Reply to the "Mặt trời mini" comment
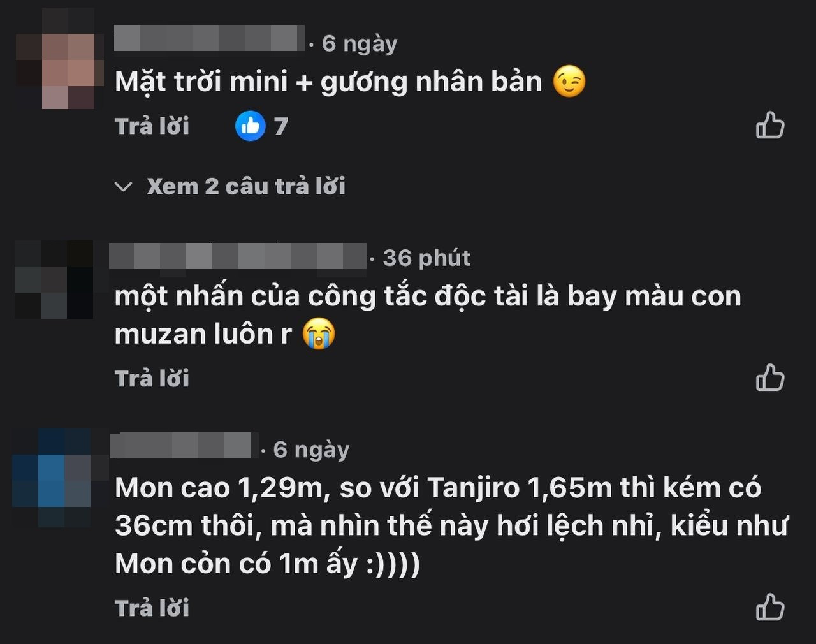 coord(152,126)
